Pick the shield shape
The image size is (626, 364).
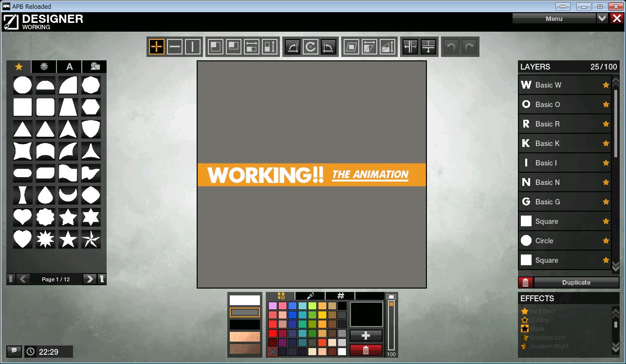point(91,129)
